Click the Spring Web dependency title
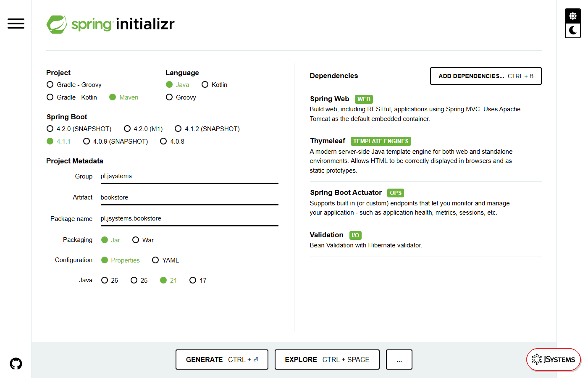588x378 pixels. pos(330,99)
